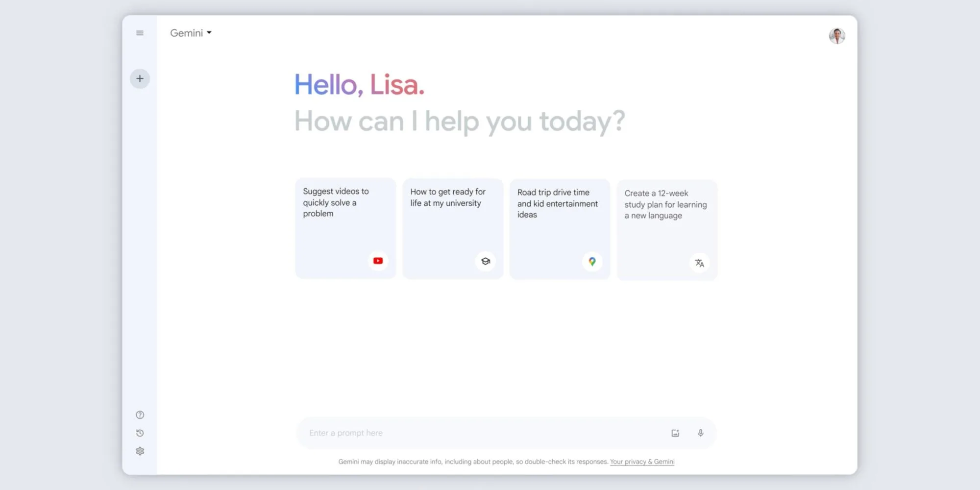Open the Settings gear icon
The width and height of the screenshot is (980, 490).
(x=140, y=451)
